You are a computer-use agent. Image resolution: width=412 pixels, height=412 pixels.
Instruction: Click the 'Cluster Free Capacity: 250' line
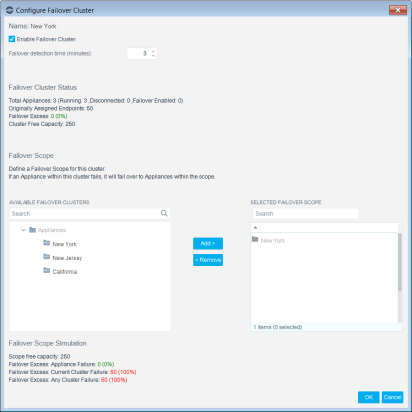click(42, 124)
